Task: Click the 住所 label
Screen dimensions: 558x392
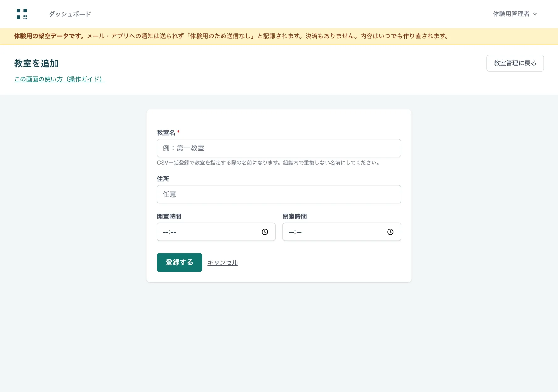Action: 163,179
